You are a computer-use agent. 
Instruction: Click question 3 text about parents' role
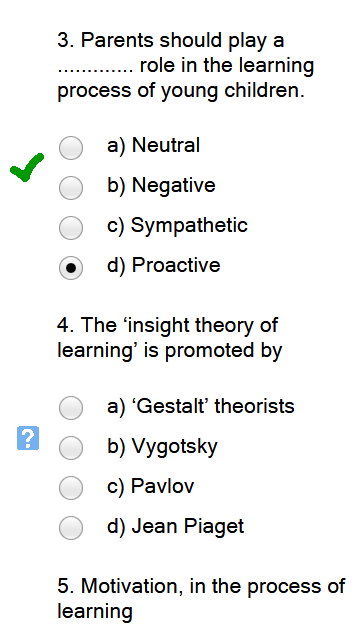pyautogui.click(x=186, y=66)
